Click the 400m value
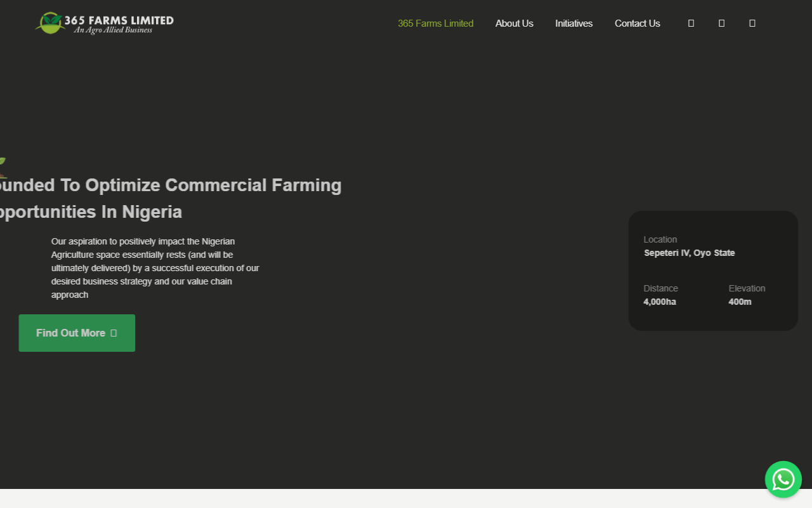Viewport: 812px width, 508px height. coord(740,302)
